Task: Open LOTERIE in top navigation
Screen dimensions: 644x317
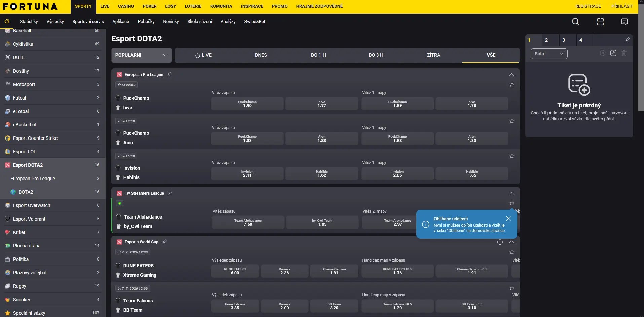Action: pos(193,6)
